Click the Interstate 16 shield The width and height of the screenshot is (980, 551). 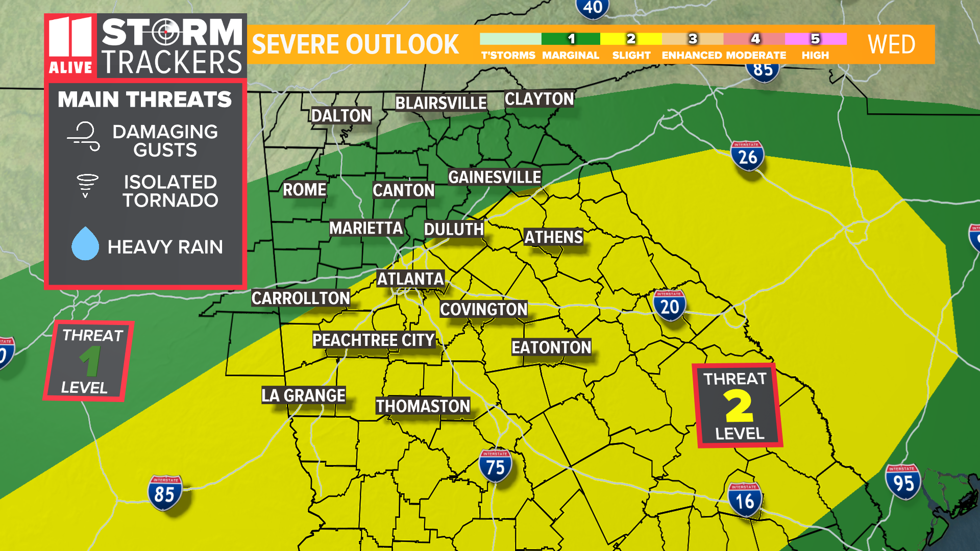(745, 499)
